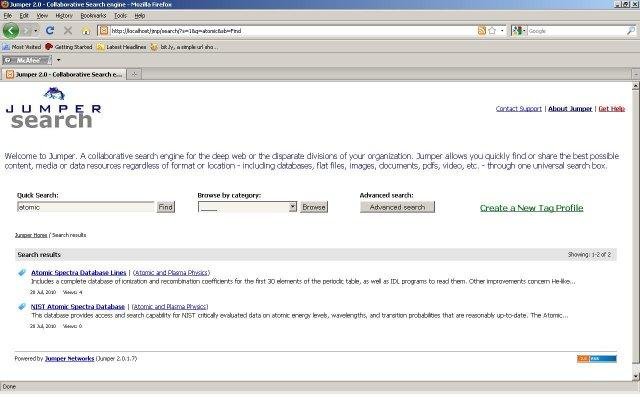The image size is (640, 397).
Task: Click the tag icon beside NIST Atomic Spectra Database
Action: [22, 306]
